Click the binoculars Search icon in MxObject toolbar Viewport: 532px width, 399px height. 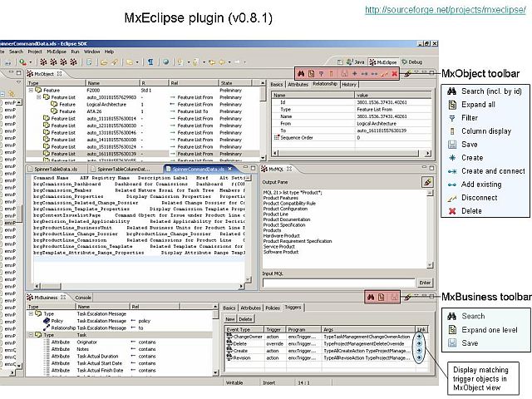[x=301, y=73]
